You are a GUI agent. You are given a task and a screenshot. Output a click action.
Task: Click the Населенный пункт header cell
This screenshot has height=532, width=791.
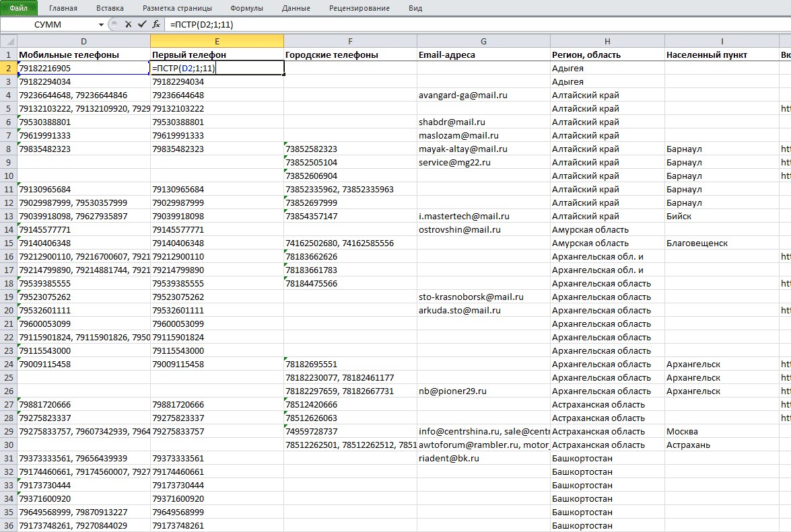tap(722, 55)
